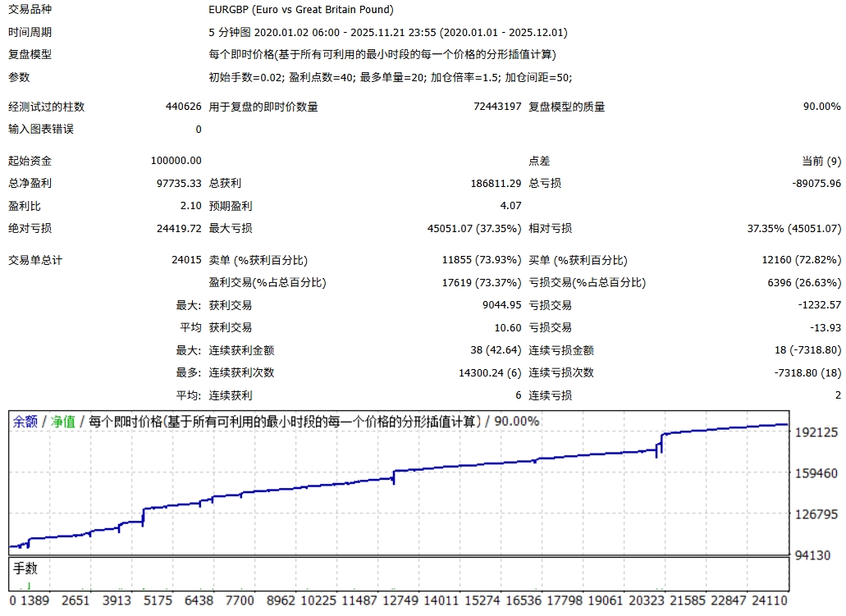Click the 手数 panel label
The image size is (846, 616).
pos(25,568)
